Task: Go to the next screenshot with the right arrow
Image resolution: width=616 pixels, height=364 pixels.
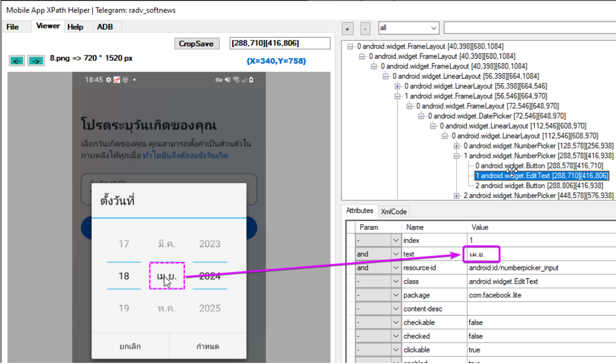Action: tap(36, 61)
